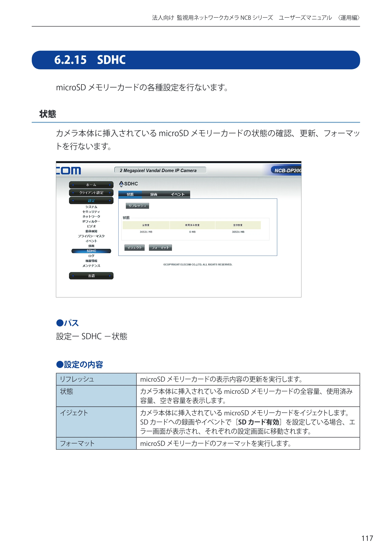Image resolution: width=392 pixels, height=554 pixels.
Task: Select ログ in the settings sidebar
Action: [x=91, y=256]
